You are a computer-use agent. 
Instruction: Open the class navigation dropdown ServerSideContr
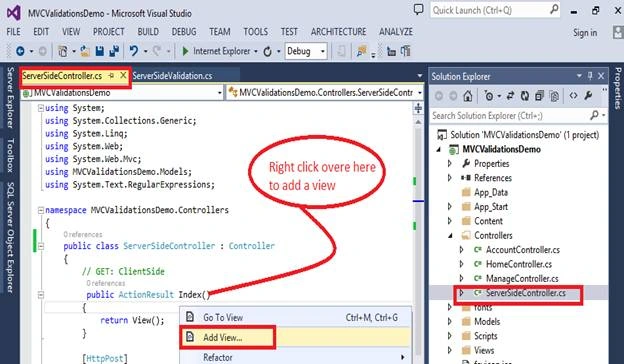(419, 93)
